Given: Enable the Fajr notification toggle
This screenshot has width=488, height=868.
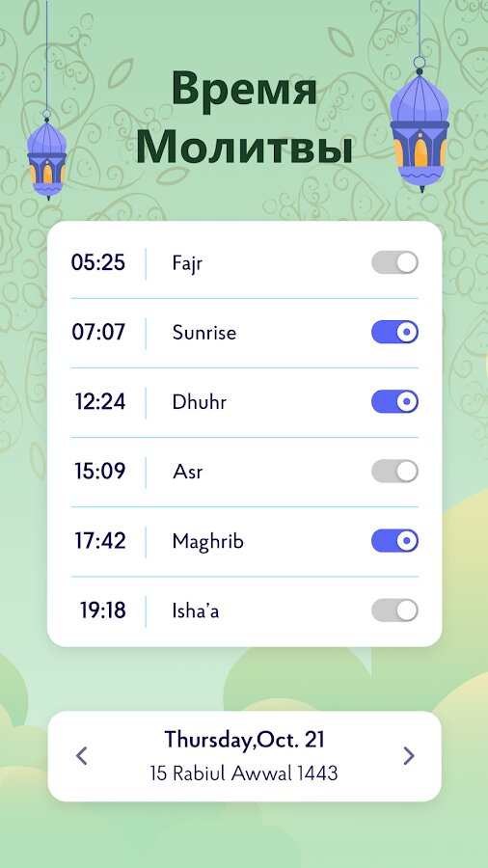Looking at the screenshot, I should point(394,262).
